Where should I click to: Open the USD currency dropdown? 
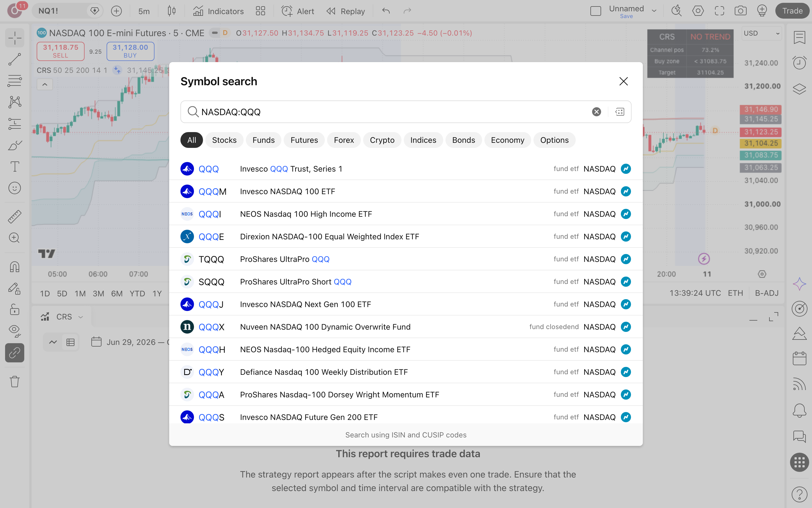761,33
